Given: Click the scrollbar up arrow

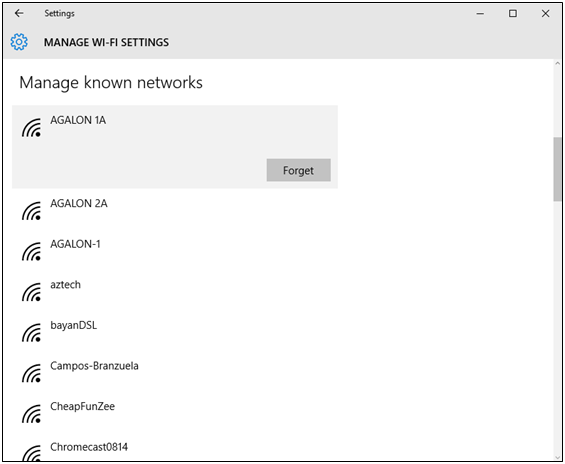Looking at the screenshot, I should pos(557,63).
